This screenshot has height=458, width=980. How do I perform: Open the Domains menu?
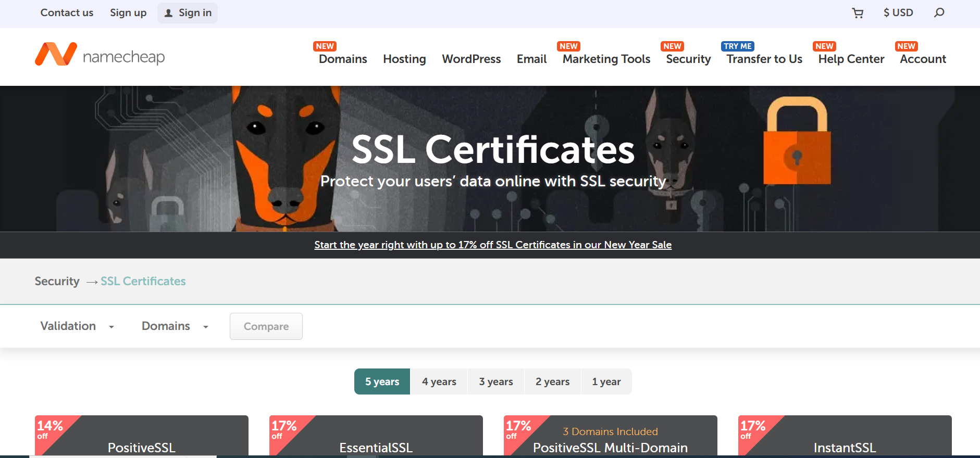coord(343,59)
